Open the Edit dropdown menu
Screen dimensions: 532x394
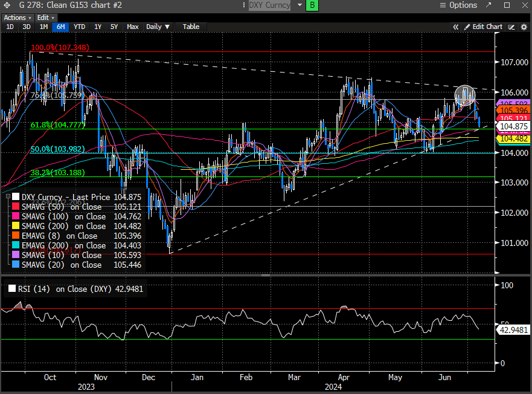(45, 18)
